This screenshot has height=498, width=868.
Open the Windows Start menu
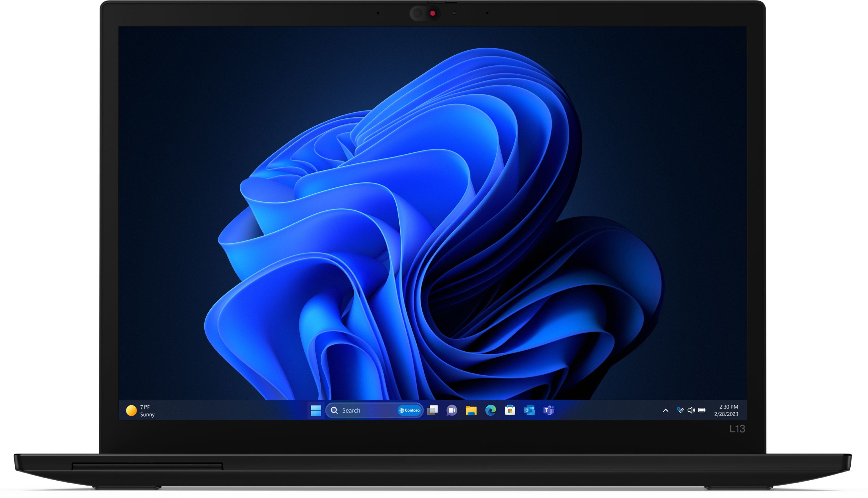[316, 410]
